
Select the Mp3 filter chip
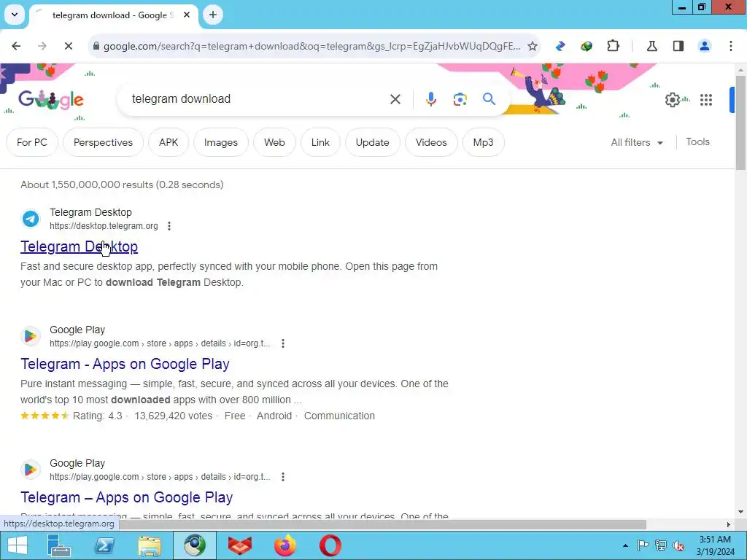tap(483, 142)
